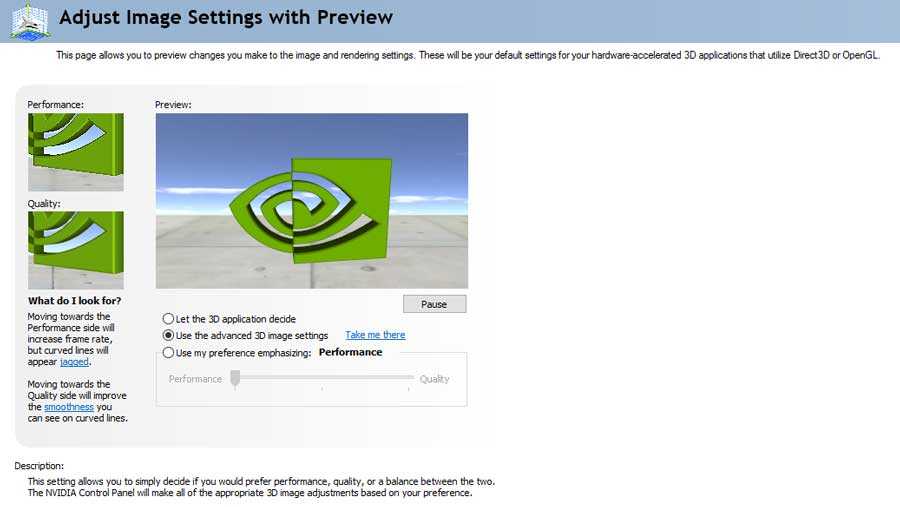Click the 3D settings icon beside the title
The height and width of the screenshot is (507, 900).
30,21
